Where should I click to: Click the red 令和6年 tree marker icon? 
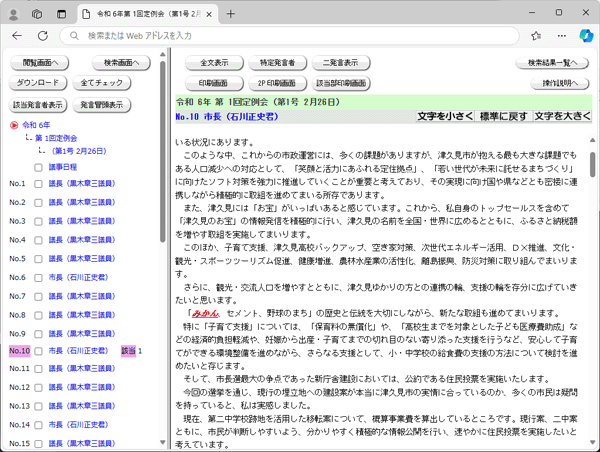pyautogui.click(x=14, y=125)
